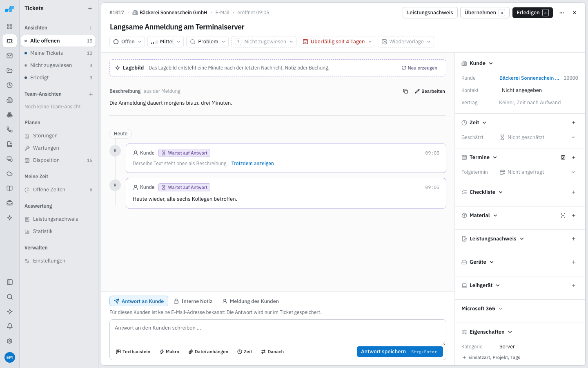The height and width of the screenshot is (368, 588).
Task: Open the Mittel priority dropdown
Action: [166, 42]
